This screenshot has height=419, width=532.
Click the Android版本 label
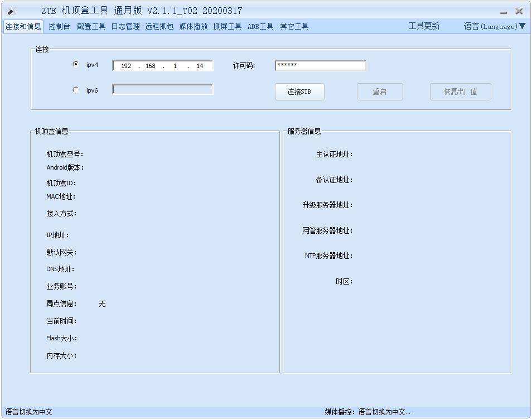(65, 167)
